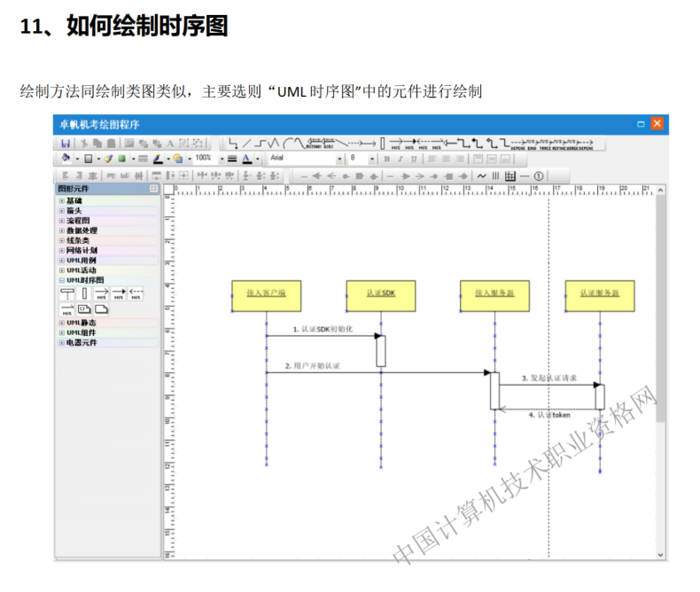Viewport: 700px width, 592px height.
Task: Select the zigzag polyline tool
Action: [274, 144]
